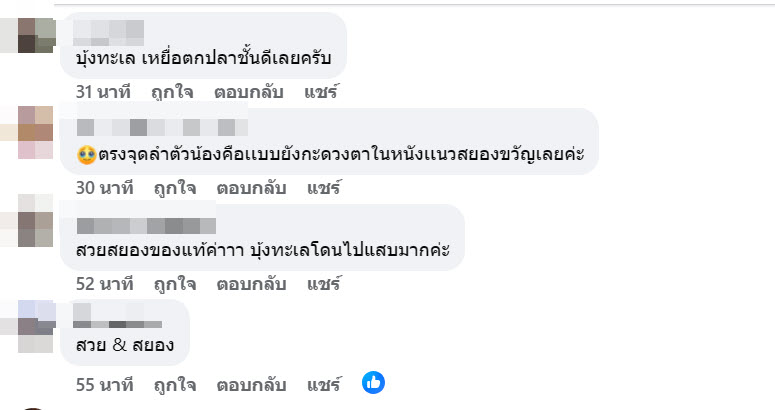Screen dimensions: 775x410
Task: Share the 31-minute-old comment
Action: point(324,92)
